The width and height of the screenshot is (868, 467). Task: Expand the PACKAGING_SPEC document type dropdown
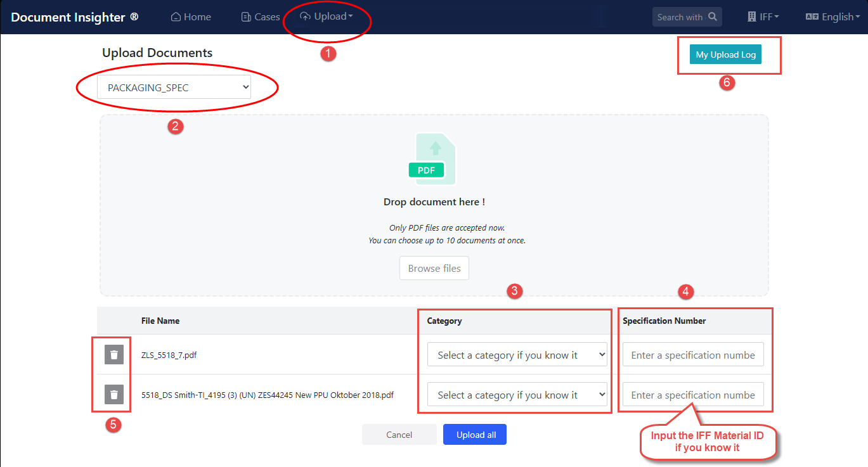(174, 88)
